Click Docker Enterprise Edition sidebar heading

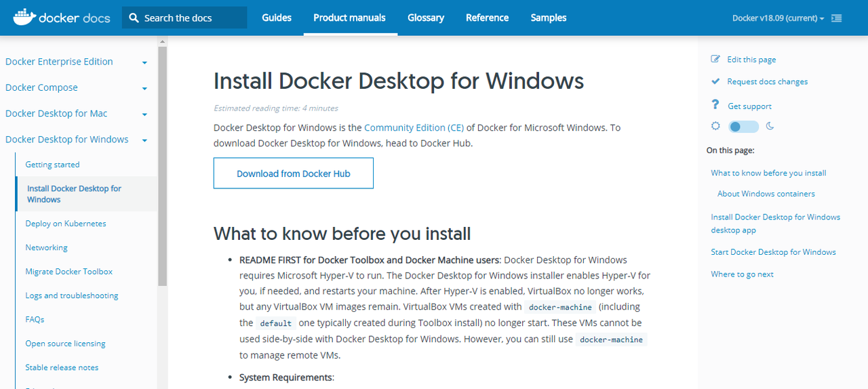click(59, 62)
